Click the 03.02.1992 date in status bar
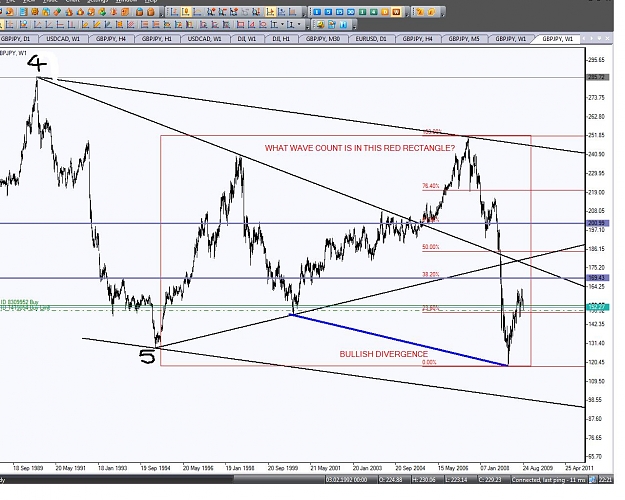 (x=346, y=479)
